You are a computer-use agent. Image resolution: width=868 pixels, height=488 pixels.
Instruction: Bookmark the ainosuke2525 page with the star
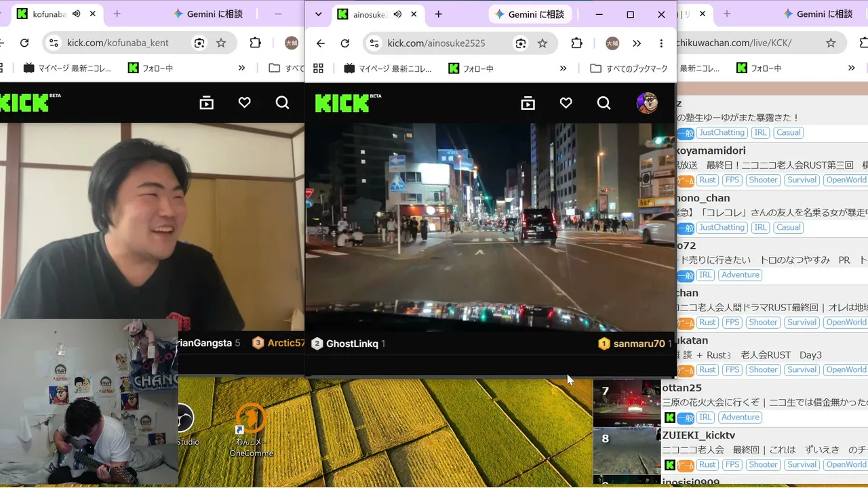[542, 43]
